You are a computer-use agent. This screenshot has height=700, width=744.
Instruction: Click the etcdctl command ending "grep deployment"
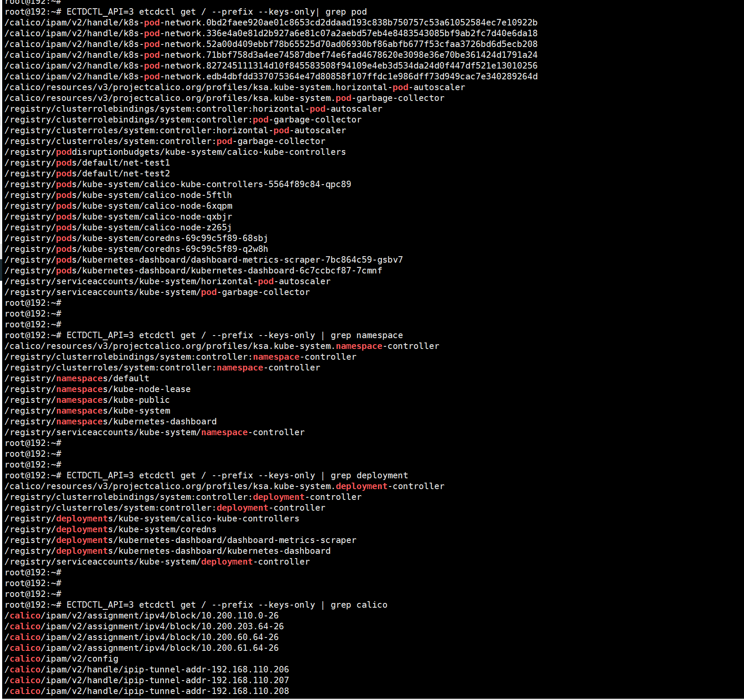[237, 475]
